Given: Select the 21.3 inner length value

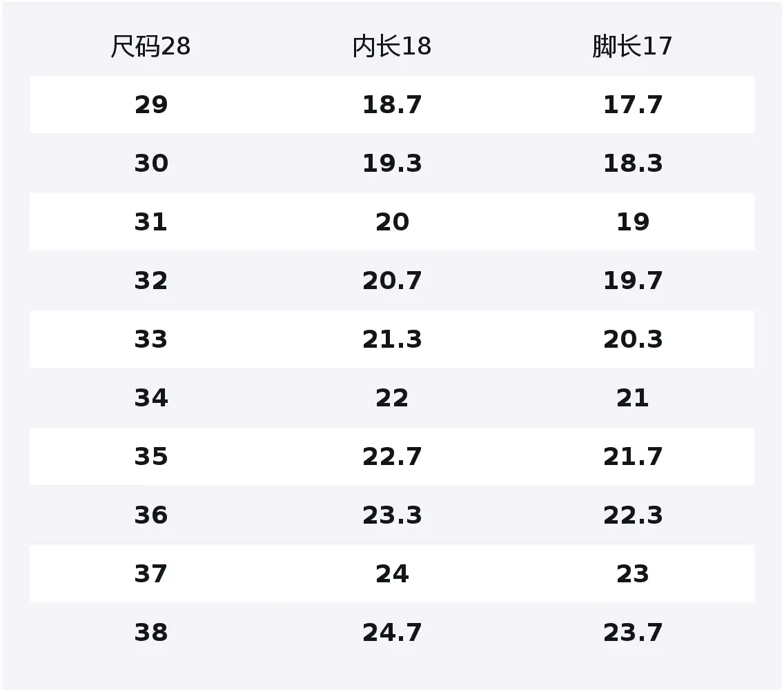Looking at the screenshot, I should click(391, 339).
